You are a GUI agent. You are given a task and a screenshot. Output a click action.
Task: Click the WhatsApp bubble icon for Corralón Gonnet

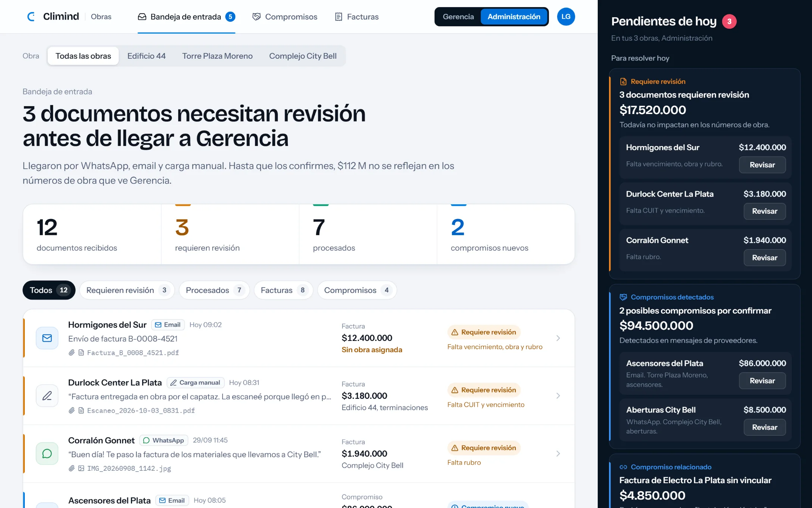coord(47,453)
